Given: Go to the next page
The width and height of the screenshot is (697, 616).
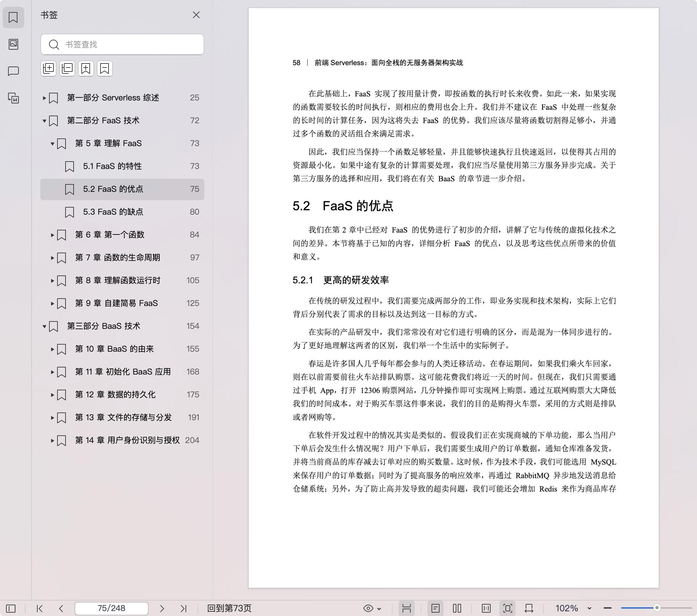Looking at the screenshot, I should point(162,609).
